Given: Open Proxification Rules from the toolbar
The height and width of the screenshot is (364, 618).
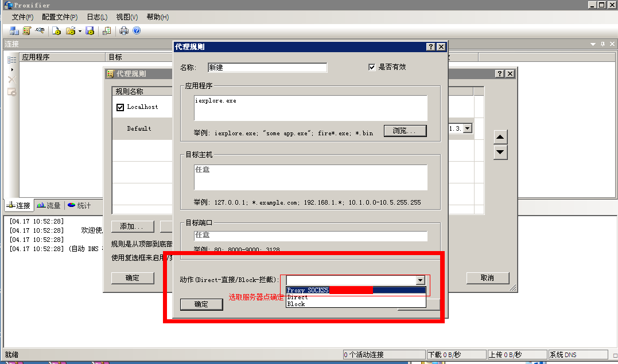Looking at the screenshot, I should pyautogui.click(x=26, y=31).
